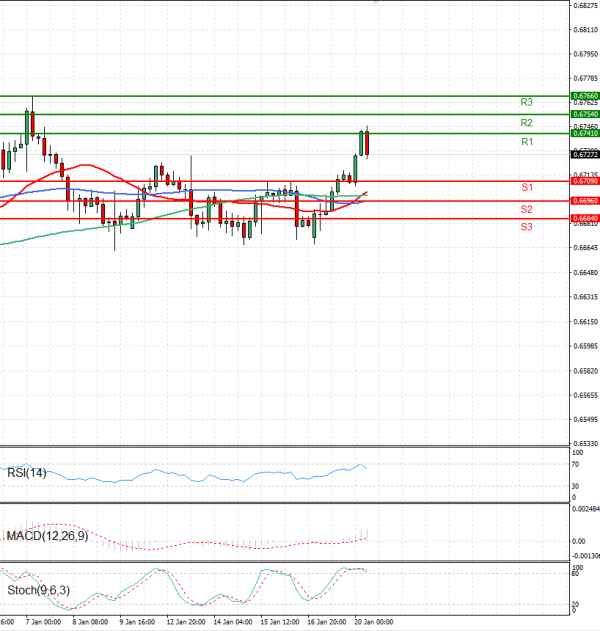
Task: Click the RSI(14) indicator label
Action: (27, 472)
